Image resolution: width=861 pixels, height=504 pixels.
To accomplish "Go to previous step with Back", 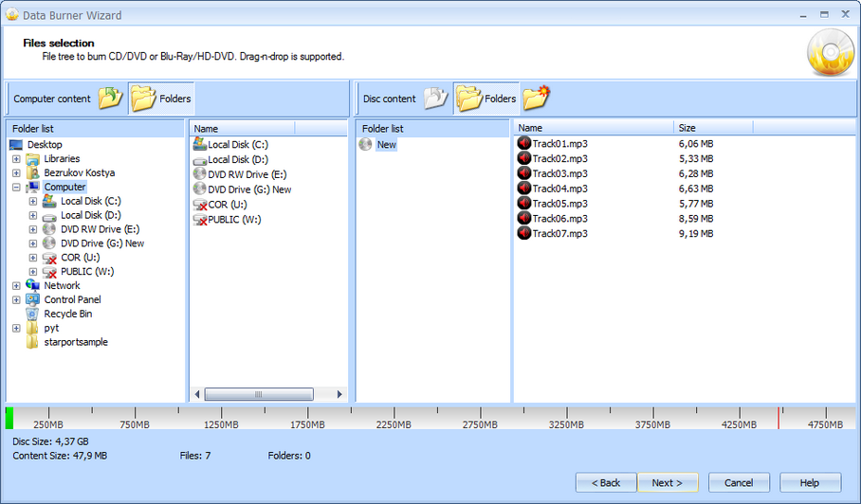I will pyautogui.click(x=606, y=482).
